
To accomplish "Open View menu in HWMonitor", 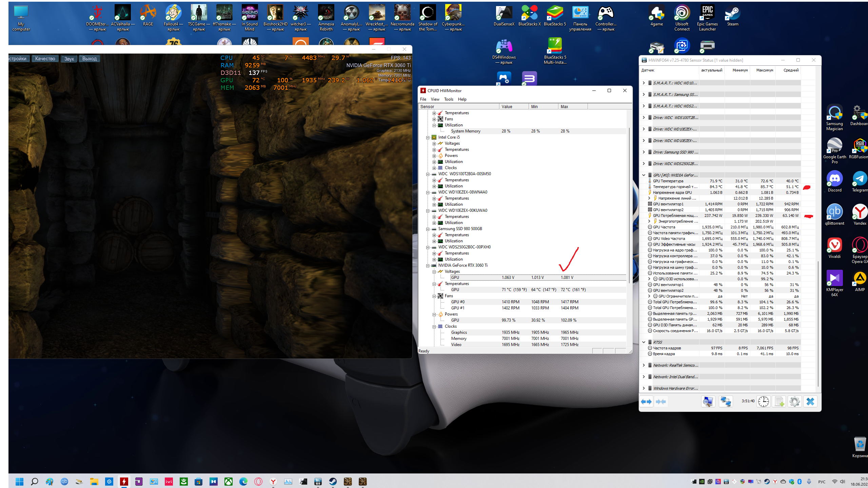I will point(435,99).
